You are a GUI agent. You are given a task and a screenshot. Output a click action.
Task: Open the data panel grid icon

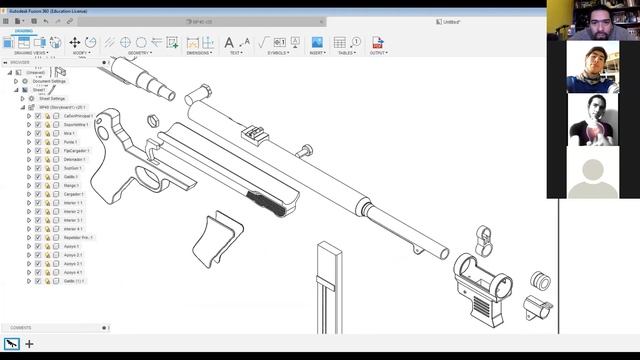point(6,21)
